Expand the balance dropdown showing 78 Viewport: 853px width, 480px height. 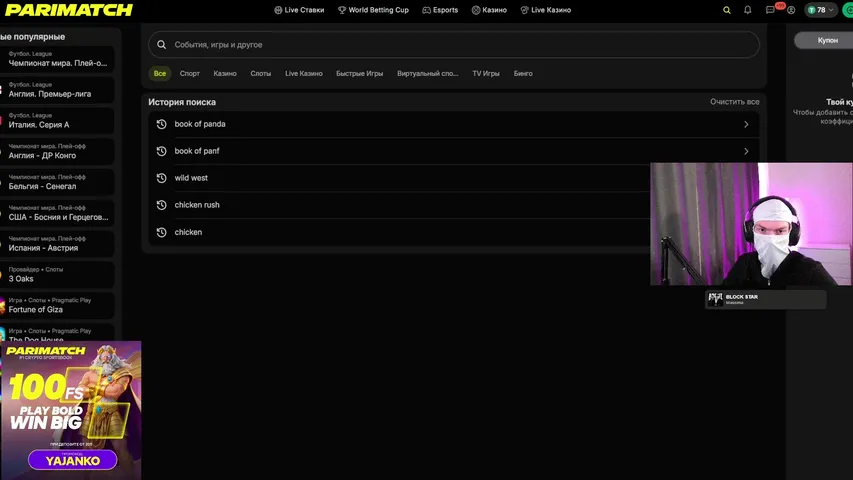click(820, 10)
